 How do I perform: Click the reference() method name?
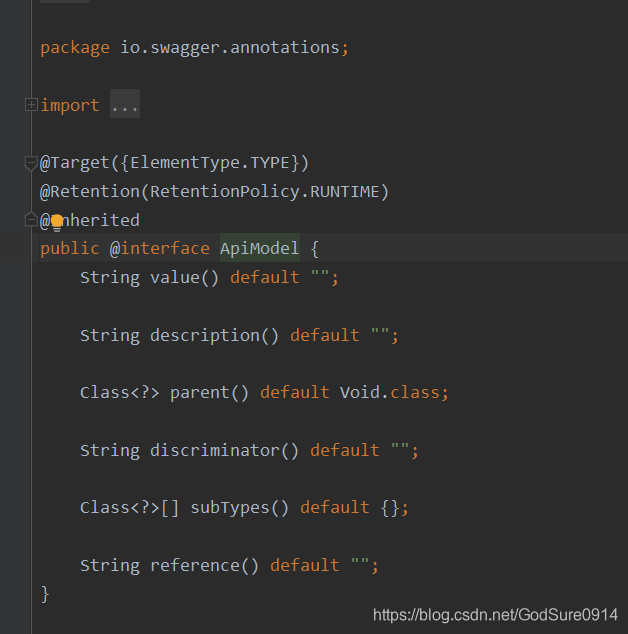(204, 565)
